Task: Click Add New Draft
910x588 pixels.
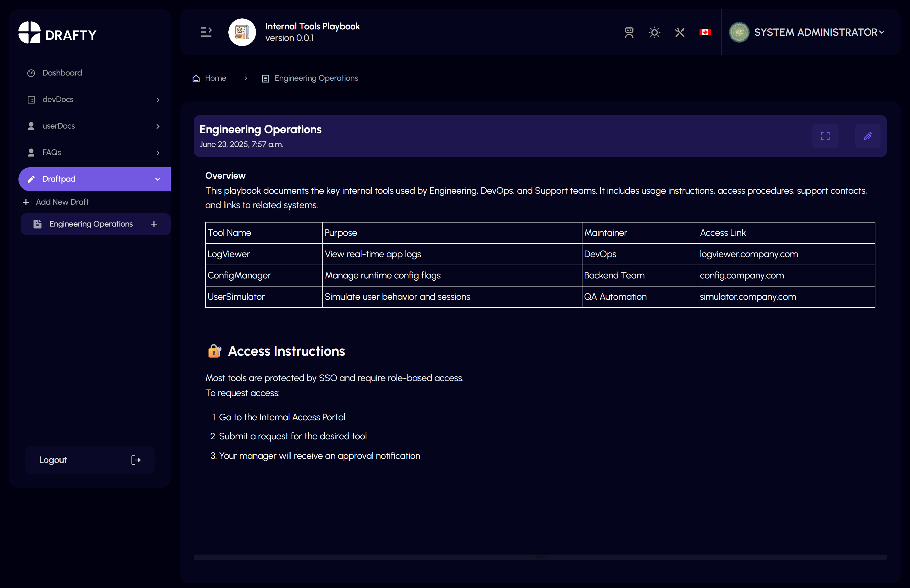Action: tap(62, 202)
